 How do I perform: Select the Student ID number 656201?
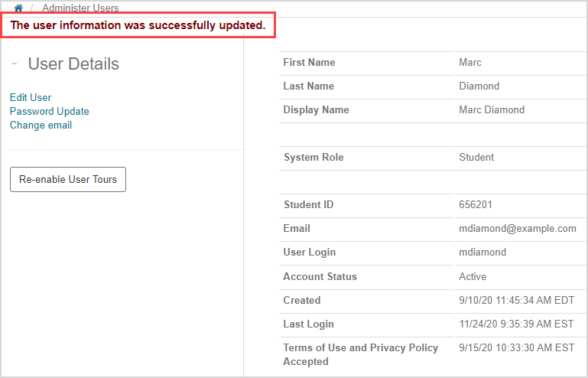[x=474, y=205]
